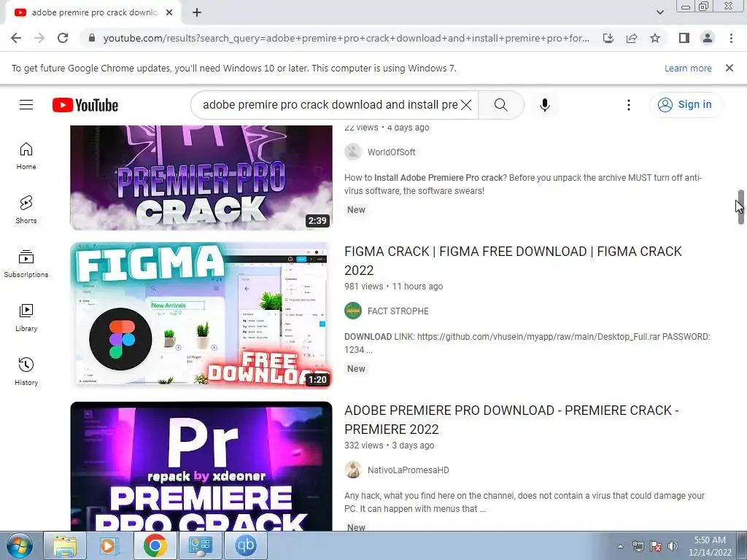Viewport: 747px width, 560px height.
Task: Click the New badge under FACT STROPHE
Action: pyautogui.click(x=356, y=369)
